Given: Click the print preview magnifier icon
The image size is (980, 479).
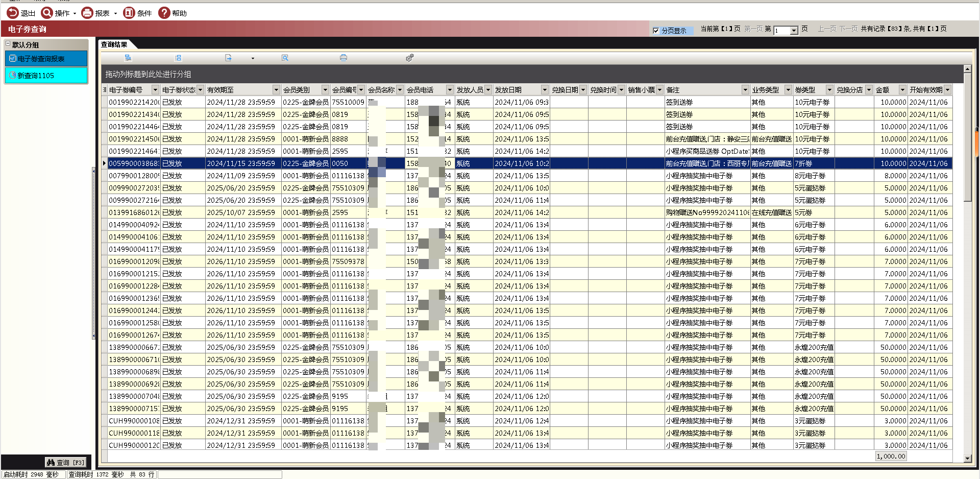Looking at the screenshot, I should (x=285, y=58).
